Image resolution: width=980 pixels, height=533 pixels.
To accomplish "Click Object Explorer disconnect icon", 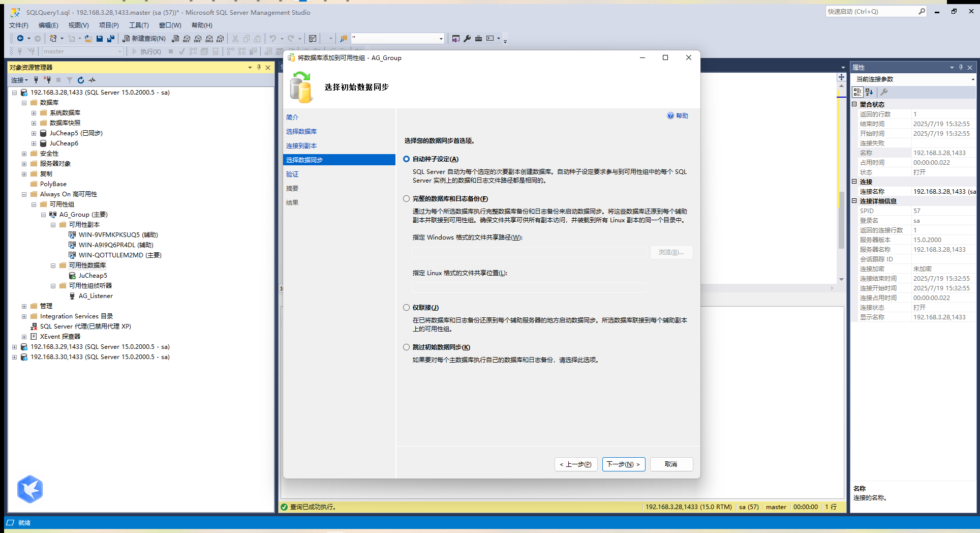I will click(47, 80).
